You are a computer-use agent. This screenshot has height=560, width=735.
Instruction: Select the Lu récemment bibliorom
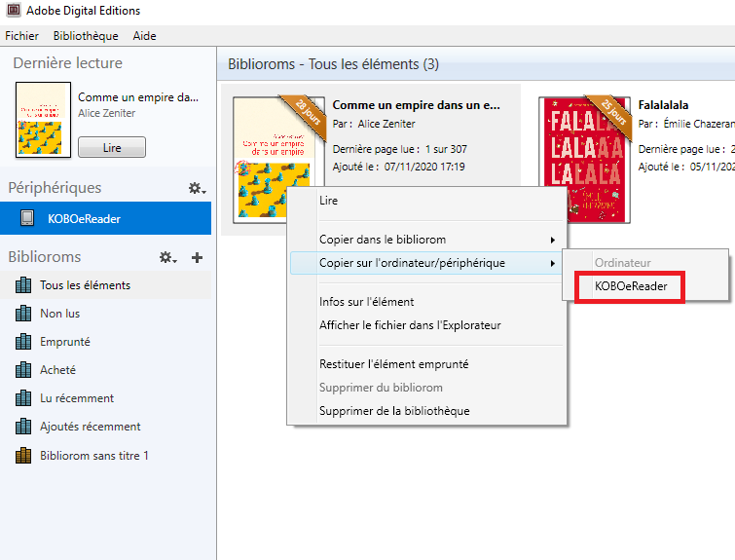pyautogui.click(x=105, y=398)
